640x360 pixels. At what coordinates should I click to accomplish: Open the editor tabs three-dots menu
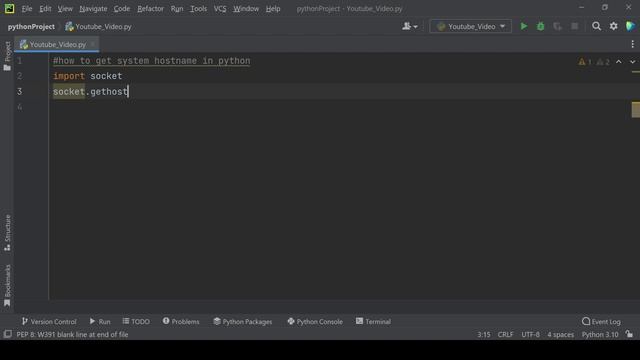pyautogui.click(x=632, y=44)
